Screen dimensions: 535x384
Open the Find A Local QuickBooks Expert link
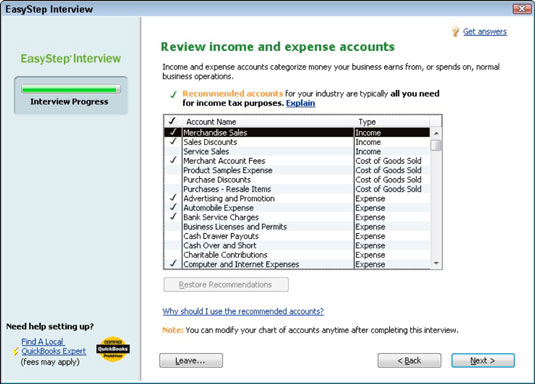point(53,346)
